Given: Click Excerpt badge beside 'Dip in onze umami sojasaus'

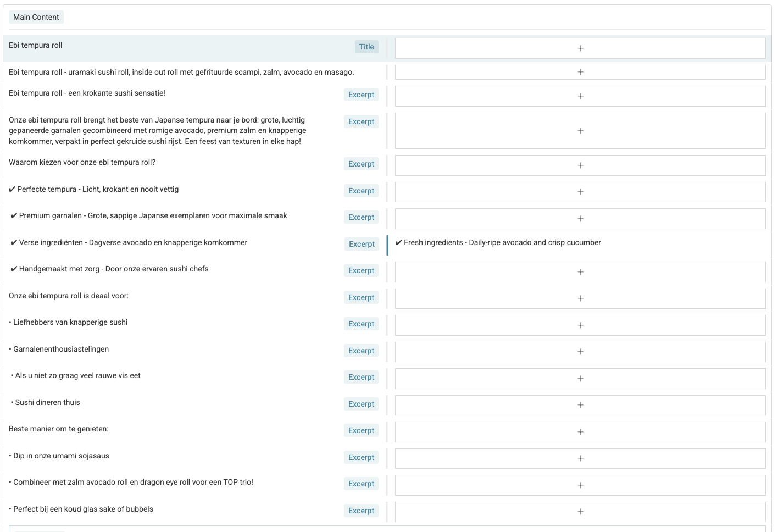Looking at the screenshot, I should tap(361, 457).
